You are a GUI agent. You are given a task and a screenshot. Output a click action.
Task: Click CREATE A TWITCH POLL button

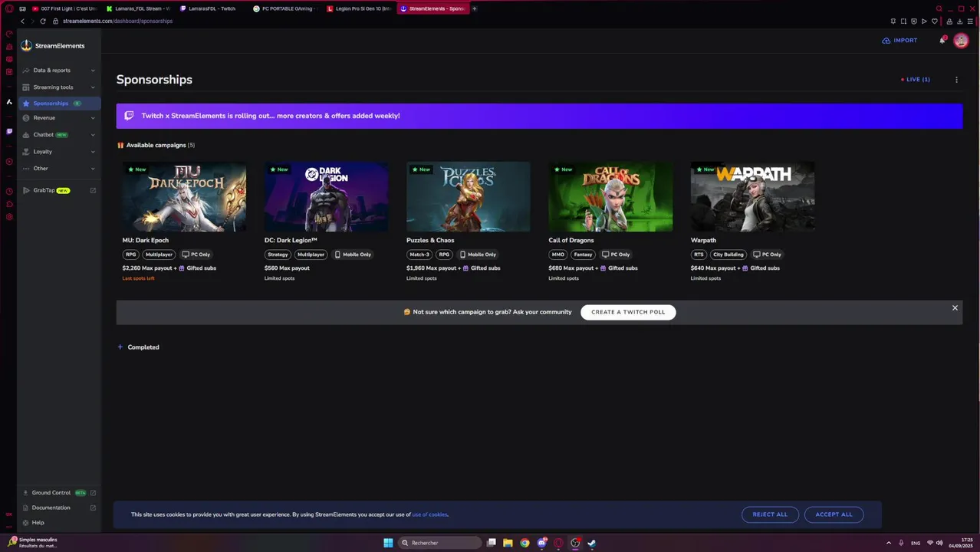tap(628, 312)
